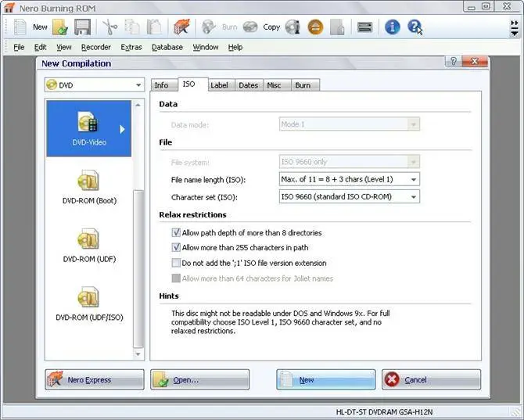Viewport: 524px width, 420px height.
Task: Click the dialog context help question button
Action: (453, 61)
